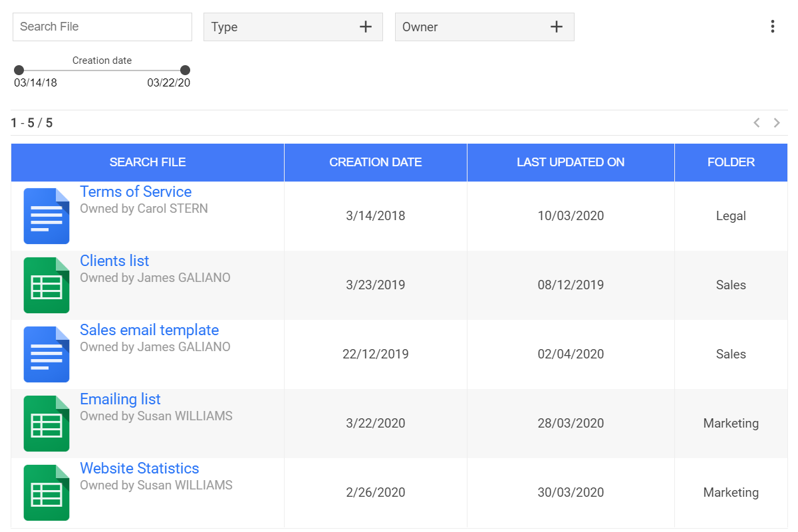The height and width of the screenshot is (532, 798).
Task: Select the creation date 22/12/2019 cell
Action: pos(376,354)
